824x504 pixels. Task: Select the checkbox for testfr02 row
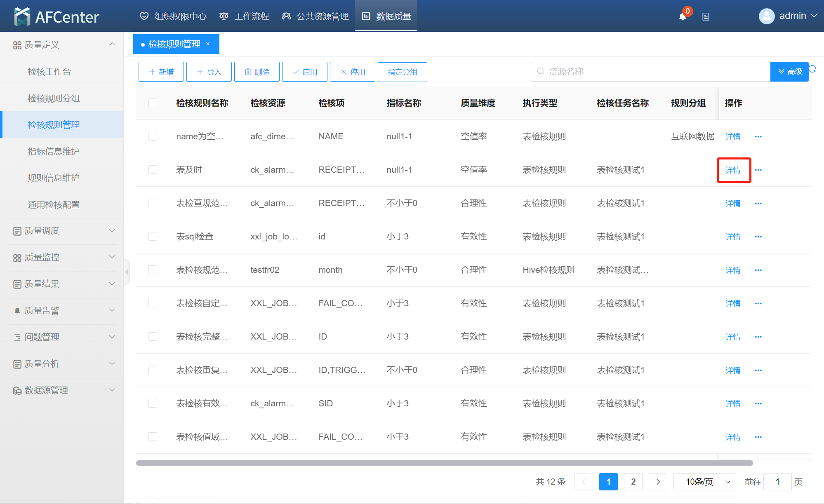(x=153, y=270)
